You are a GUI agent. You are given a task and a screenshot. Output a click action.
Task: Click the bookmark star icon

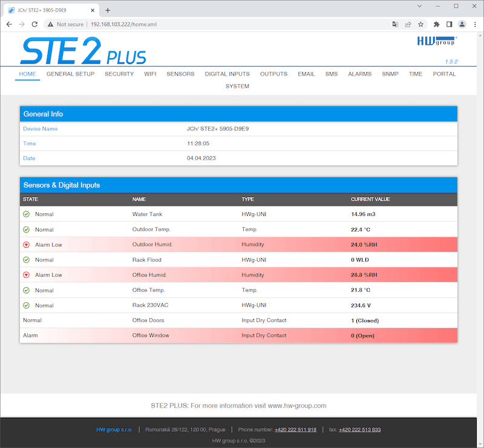(x=421, y=24)
